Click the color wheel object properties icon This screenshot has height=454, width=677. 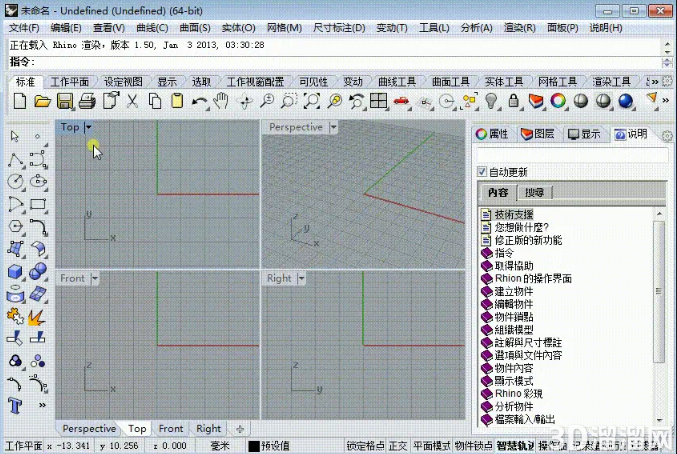[x=558, y=101]
